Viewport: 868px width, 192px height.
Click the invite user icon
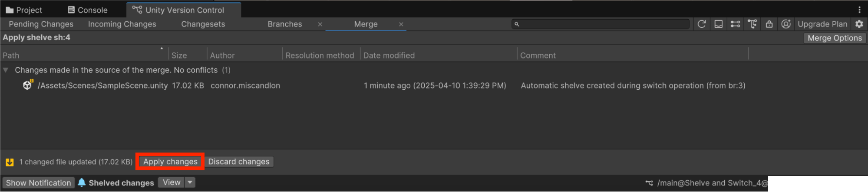(785, 24)
